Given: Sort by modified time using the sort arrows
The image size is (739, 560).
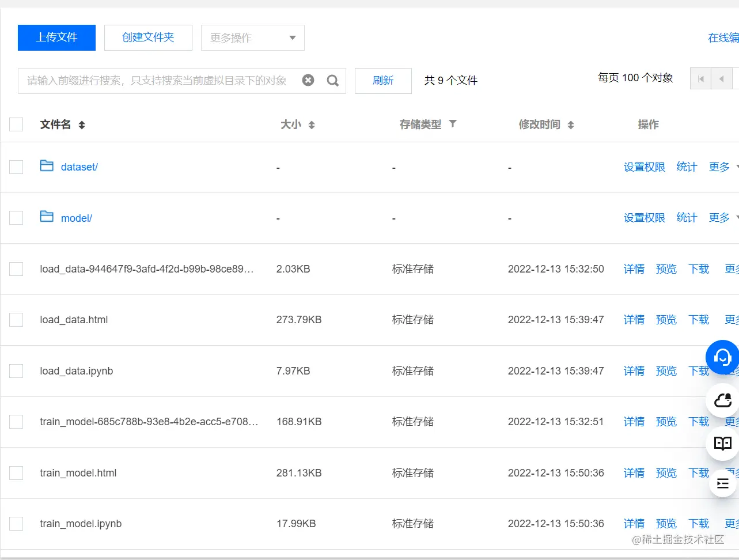Looking at the screenshot, I should pos(571,125).
